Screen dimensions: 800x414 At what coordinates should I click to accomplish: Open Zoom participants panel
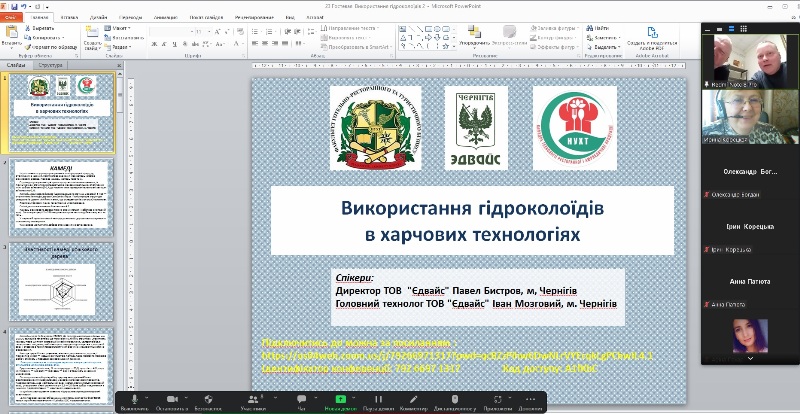253,399
